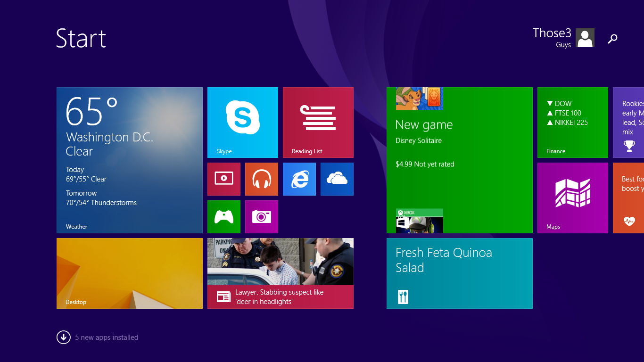Launch the Camera app tile

(261, 216)
